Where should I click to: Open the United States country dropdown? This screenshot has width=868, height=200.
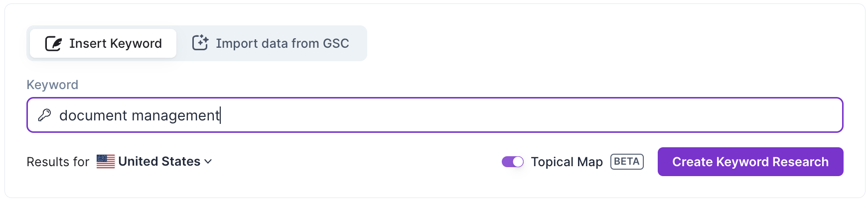coord(159,162)
